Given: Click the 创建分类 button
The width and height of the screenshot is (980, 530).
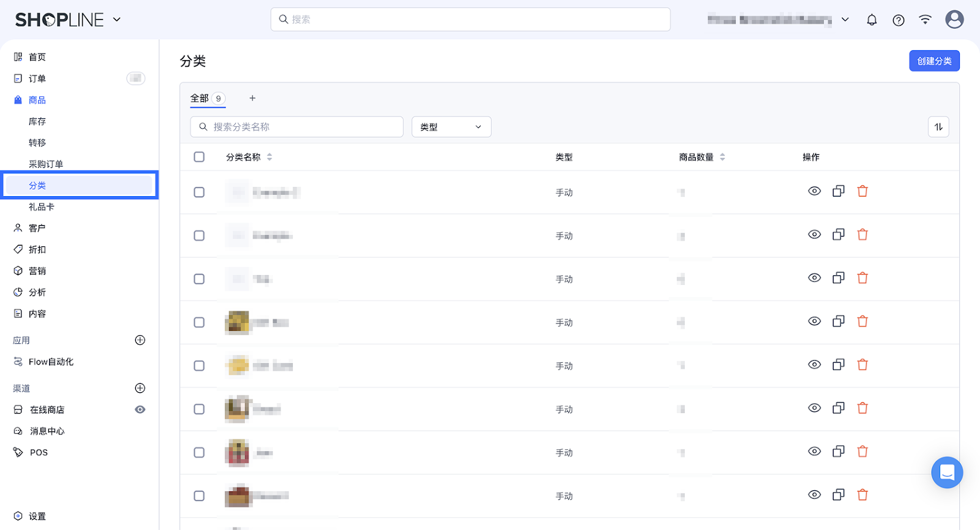Looking at the screenshot, I should point(934,61).
